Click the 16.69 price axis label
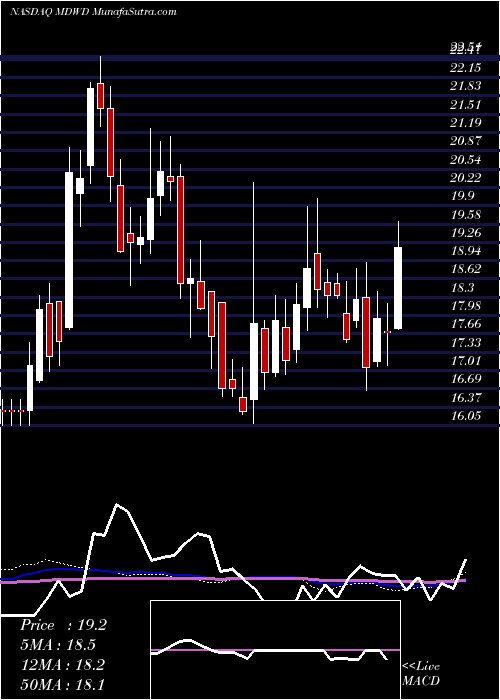 point(466,379)
